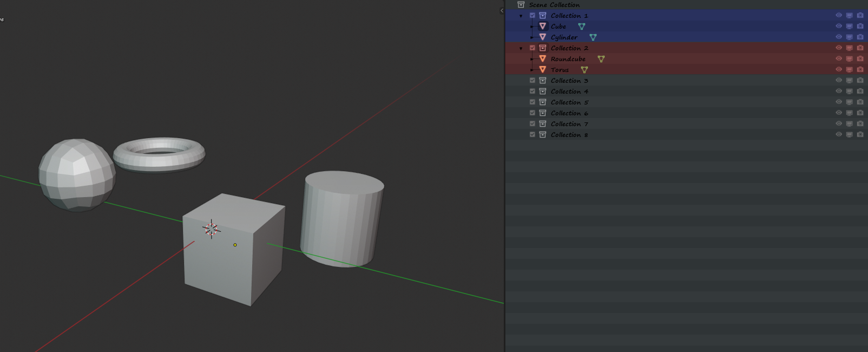The width and height of the screenshot is (868, 352).
Task: Select the Torus object triangle icon
Action: point(543,69)
